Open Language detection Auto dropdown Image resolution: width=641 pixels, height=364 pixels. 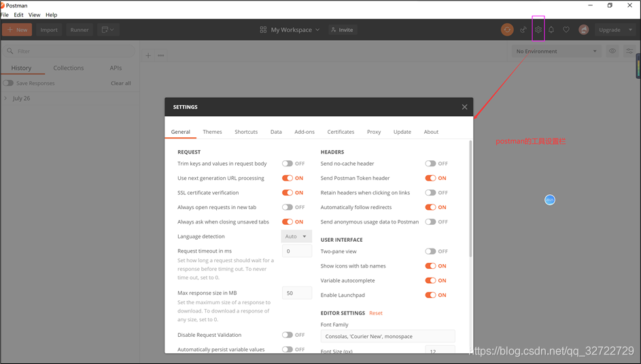click(296, 236)
